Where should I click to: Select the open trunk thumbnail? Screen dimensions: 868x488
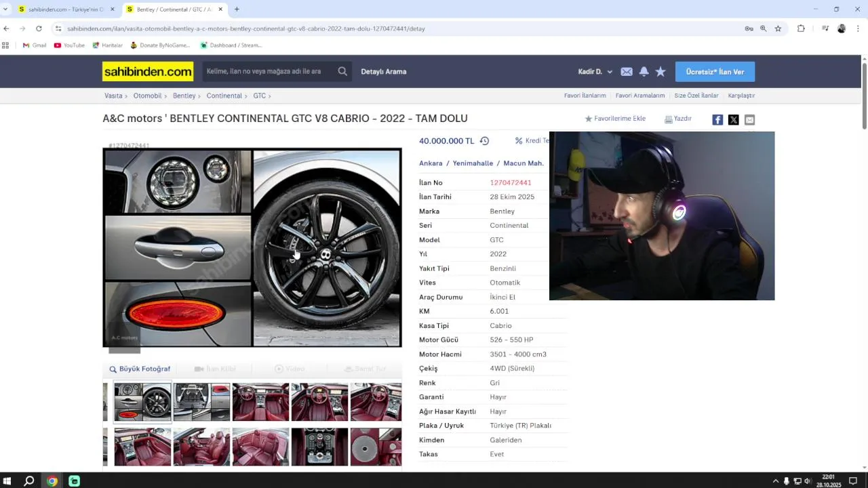pyautogui.click(x=201, y=402)
